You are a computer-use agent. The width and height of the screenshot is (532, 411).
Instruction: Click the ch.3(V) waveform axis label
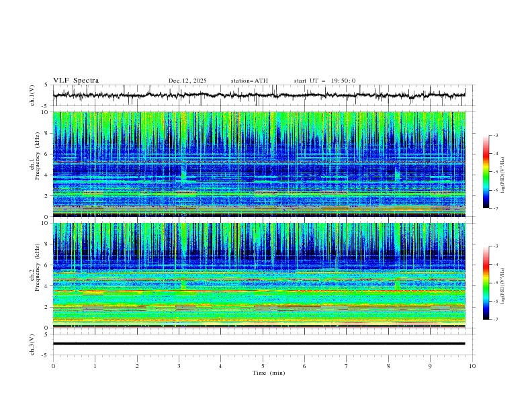click(32, 345)
